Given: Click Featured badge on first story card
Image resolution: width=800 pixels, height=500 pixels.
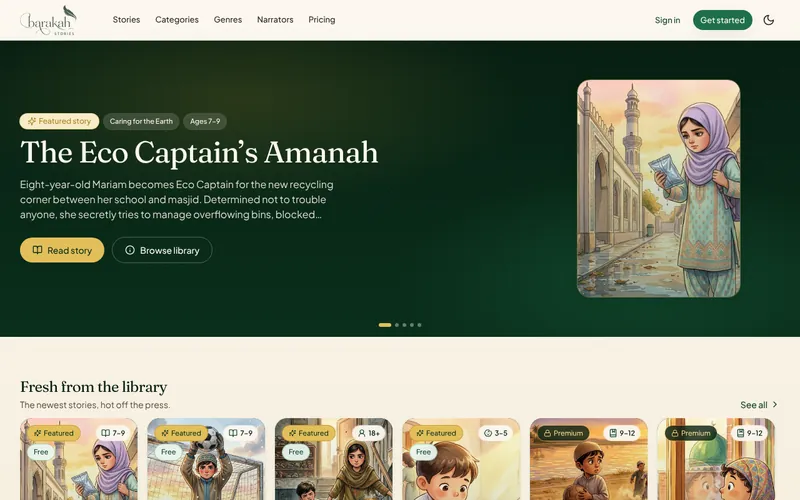Looking at the screenshot, I should click(54, 433).
